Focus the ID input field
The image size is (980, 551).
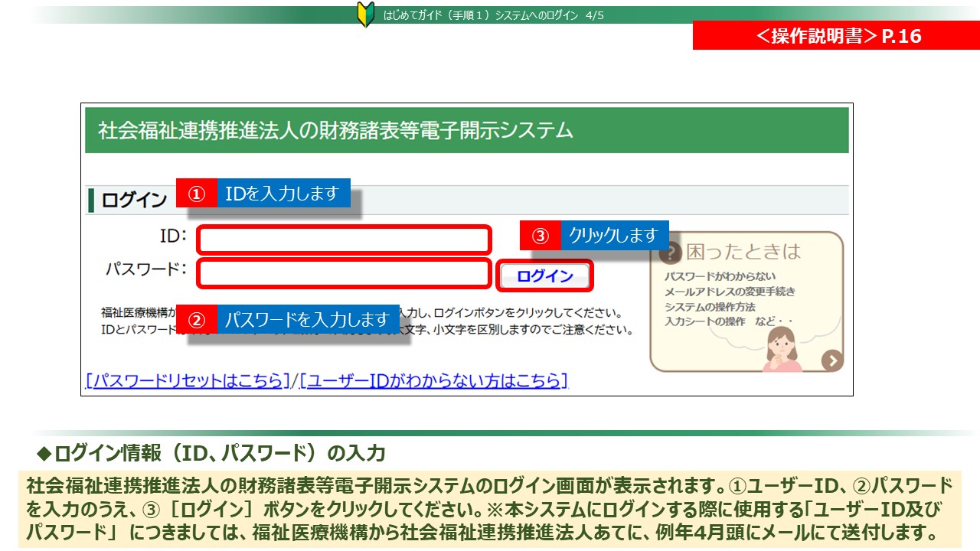tap(343, 240)
